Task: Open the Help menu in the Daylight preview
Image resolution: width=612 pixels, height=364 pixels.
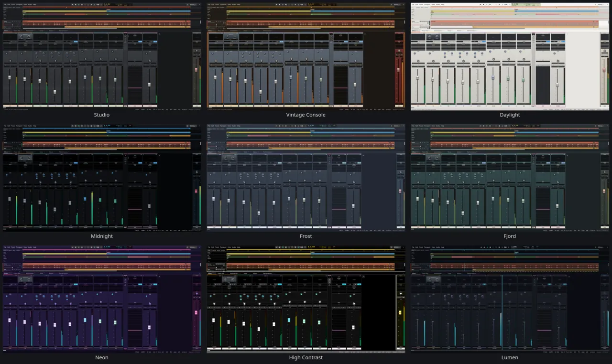Action: tap(442, 5)
